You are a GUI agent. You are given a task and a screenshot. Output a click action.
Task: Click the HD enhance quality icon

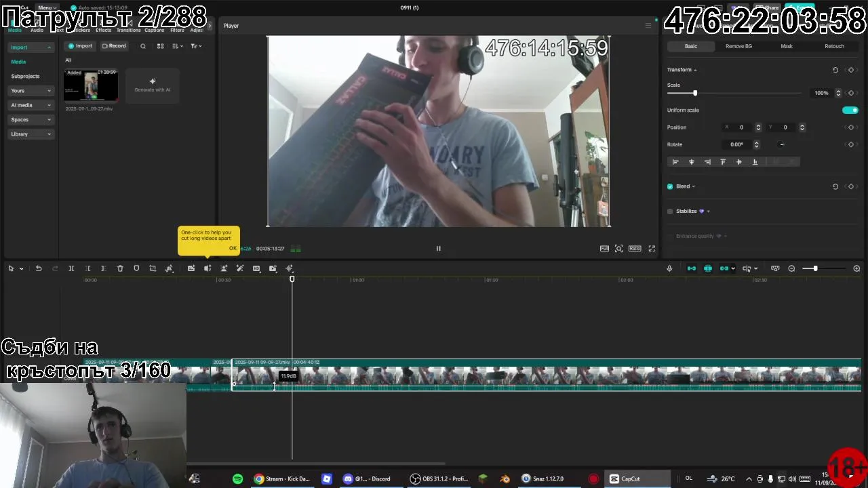[256, 268]
